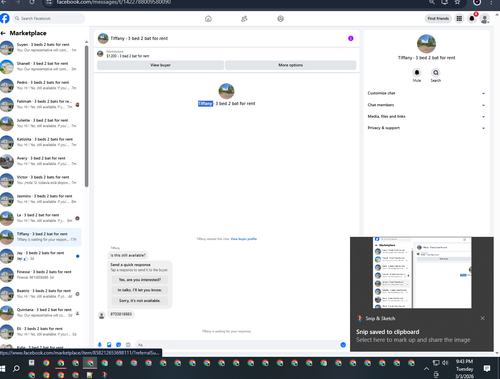Open the Action Center notification icon
500x379 pixels.
487,368
